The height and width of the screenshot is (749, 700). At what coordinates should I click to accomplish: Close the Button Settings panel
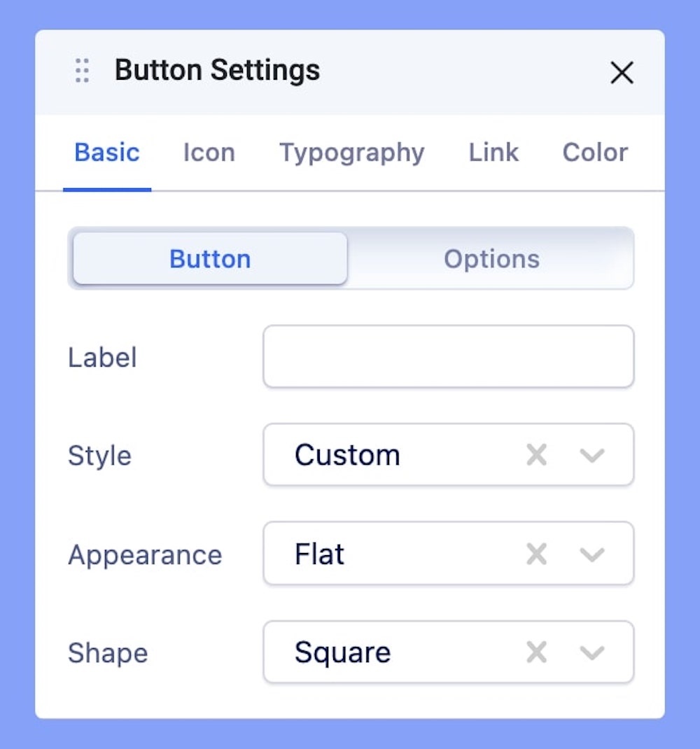pyautogui.click(x=622, y=72)
